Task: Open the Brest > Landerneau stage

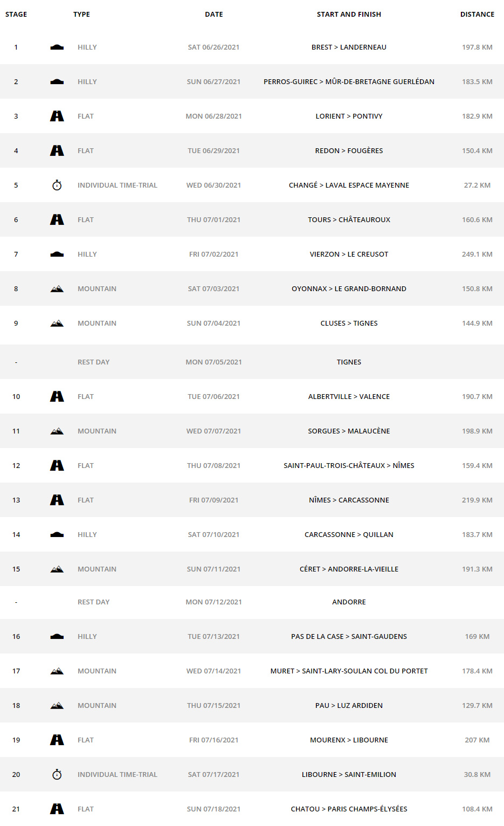Action: (x=349, y=47)
